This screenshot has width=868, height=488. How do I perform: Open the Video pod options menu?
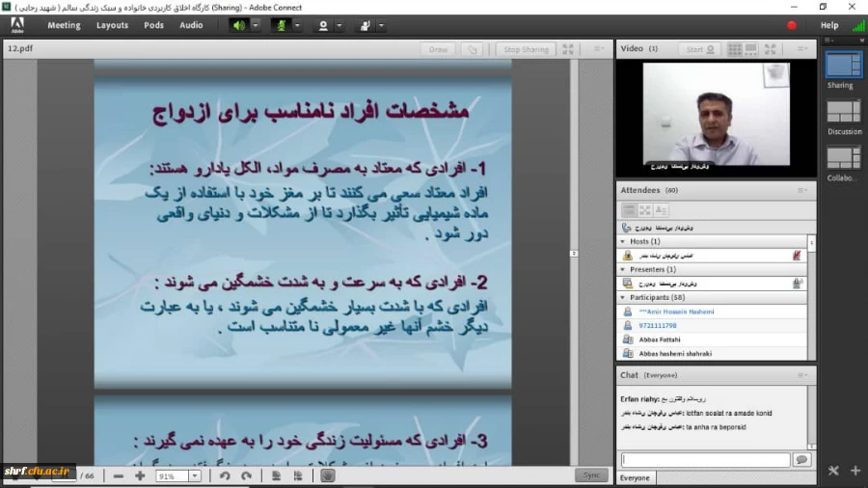click(802, 48)
